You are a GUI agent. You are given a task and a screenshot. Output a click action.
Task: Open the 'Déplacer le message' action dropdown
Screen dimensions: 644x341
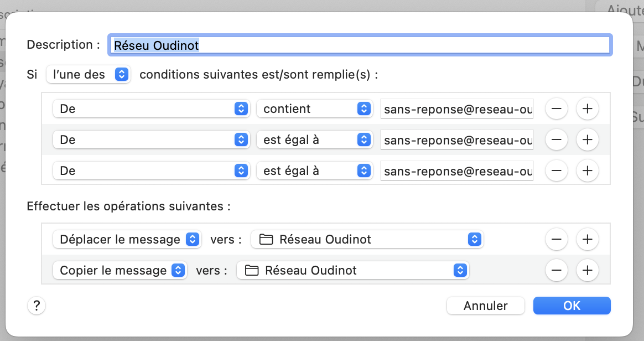(x=127, y=239)
